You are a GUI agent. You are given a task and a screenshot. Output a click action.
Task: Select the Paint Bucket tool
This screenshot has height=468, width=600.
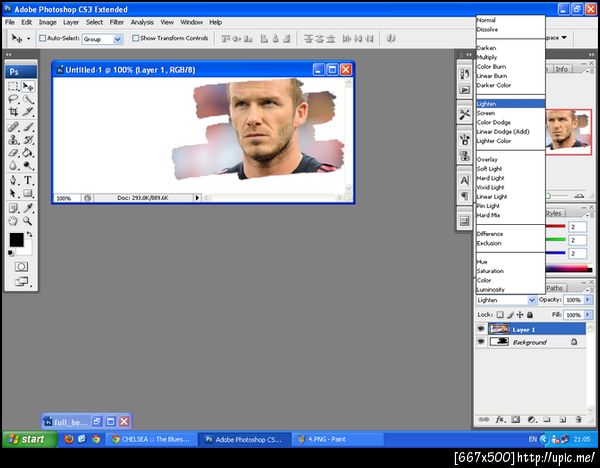pyautogui.click(x=28, y=152)
